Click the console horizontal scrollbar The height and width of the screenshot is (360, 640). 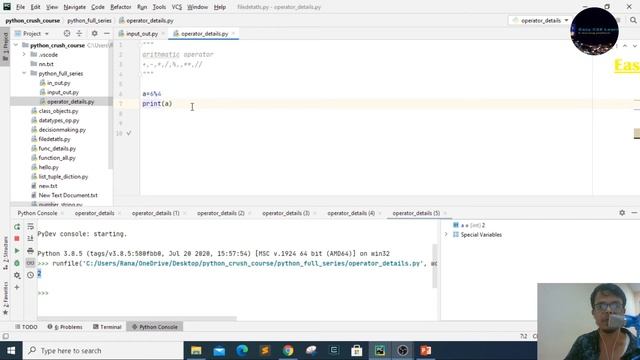pos(137,318)
